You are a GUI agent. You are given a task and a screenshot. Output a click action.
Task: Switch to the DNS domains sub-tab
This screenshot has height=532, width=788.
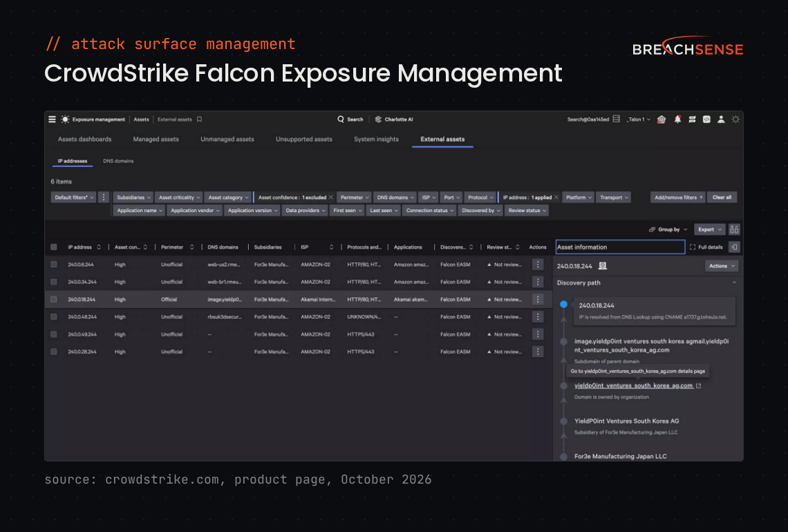[118, 161]
